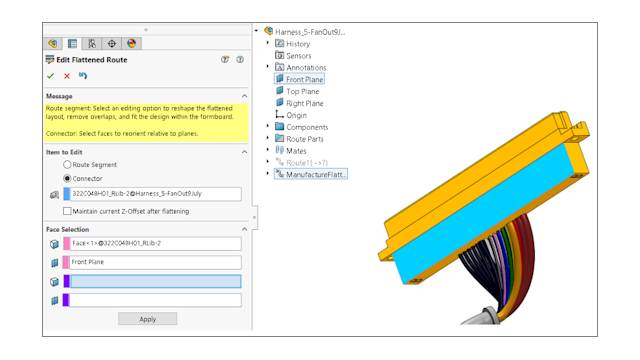
Task: Enable Maintain current Z-Offset after flattening
Action: tap(67, 211)
